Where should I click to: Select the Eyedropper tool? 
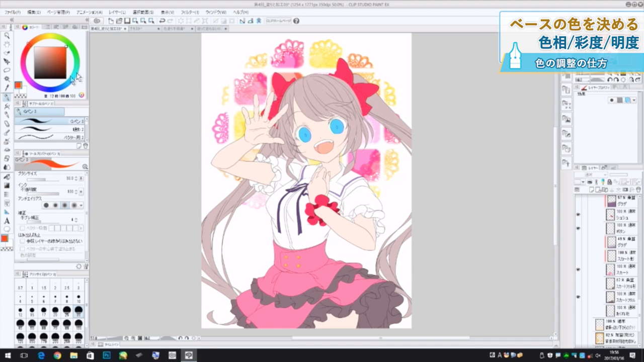(x=7, y=88)
